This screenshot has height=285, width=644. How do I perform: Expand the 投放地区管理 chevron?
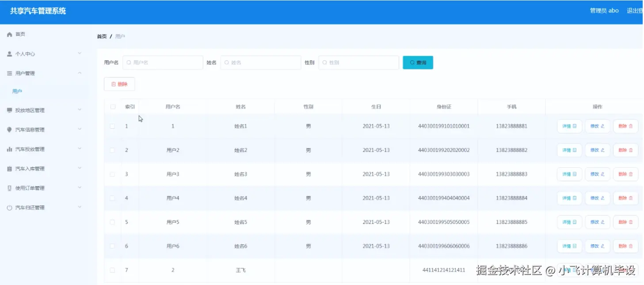click(x=80, y=110)
